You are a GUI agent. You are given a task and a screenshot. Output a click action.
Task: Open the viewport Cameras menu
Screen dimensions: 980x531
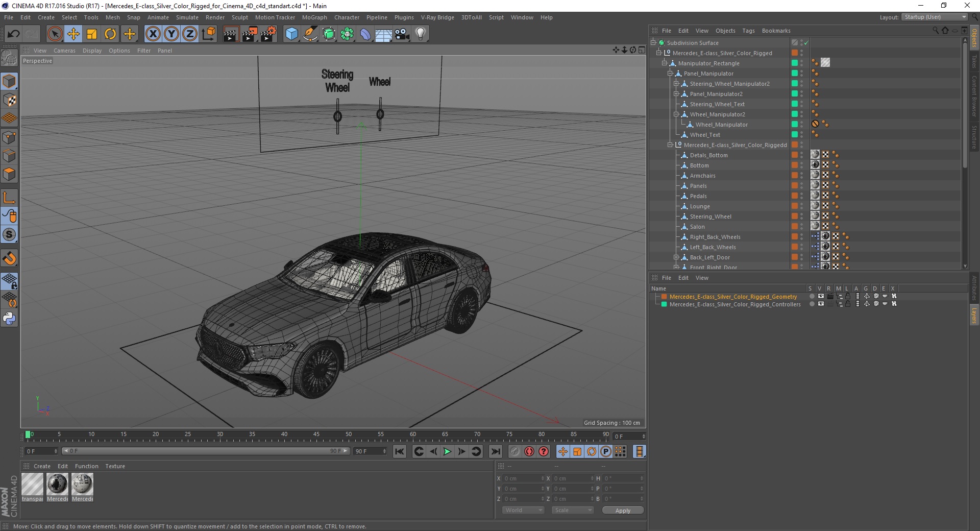64,51
